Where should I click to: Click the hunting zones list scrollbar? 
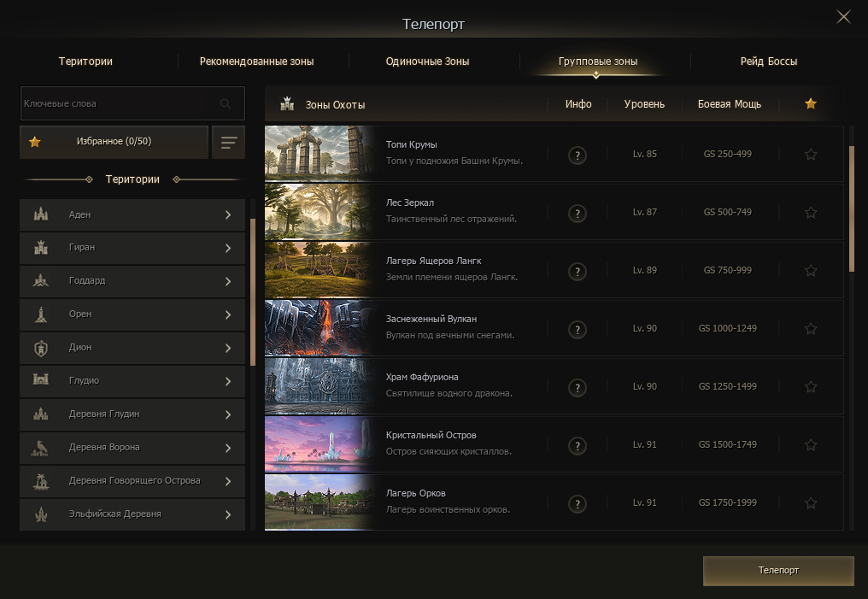tap(852, 208)
